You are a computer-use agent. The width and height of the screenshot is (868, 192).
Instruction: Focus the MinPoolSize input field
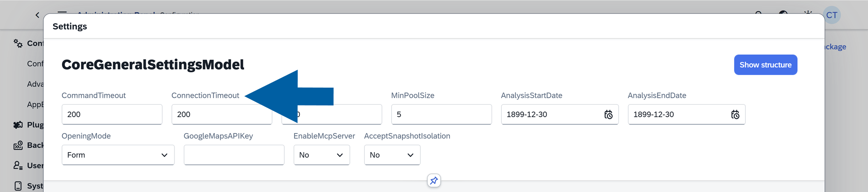442,114
